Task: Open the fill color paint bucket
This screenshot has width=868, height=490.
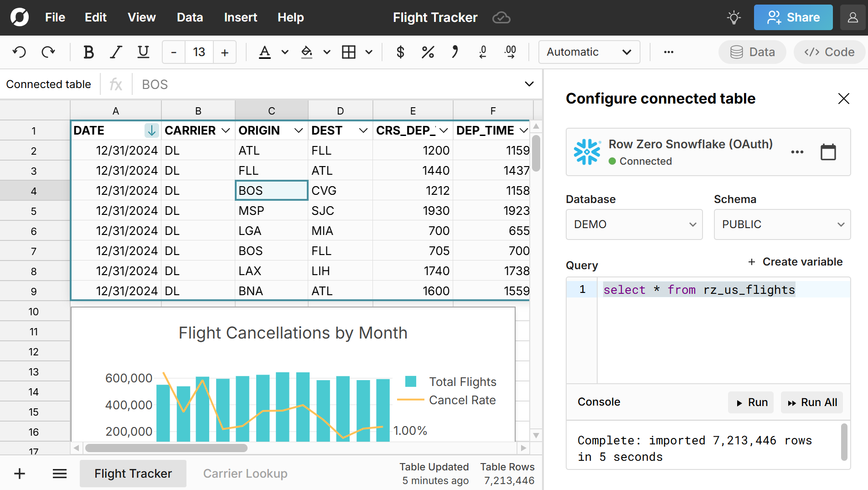Action: pyautogui.click(x=307, y=52)
